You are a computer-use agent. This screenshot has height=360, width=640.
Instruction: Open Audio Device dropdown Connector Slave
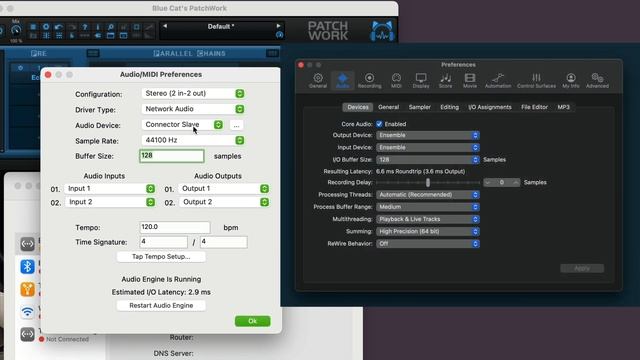pyautogui.click(x=182, y=124)
